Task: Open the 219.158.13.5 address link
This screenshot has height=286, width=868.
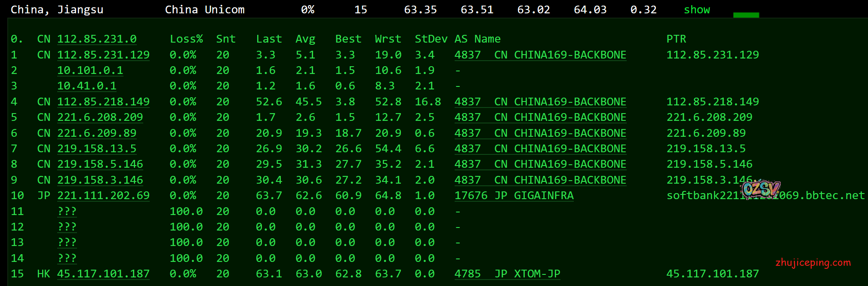Action: click(x=97, y=149)
